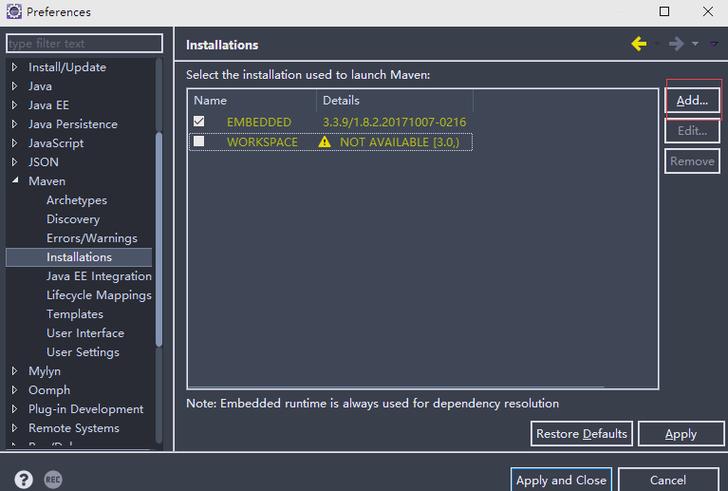Screen dimensions: 728x491
Task: Expand the JavaScript tree node
Action: click(x=14, y=143)
